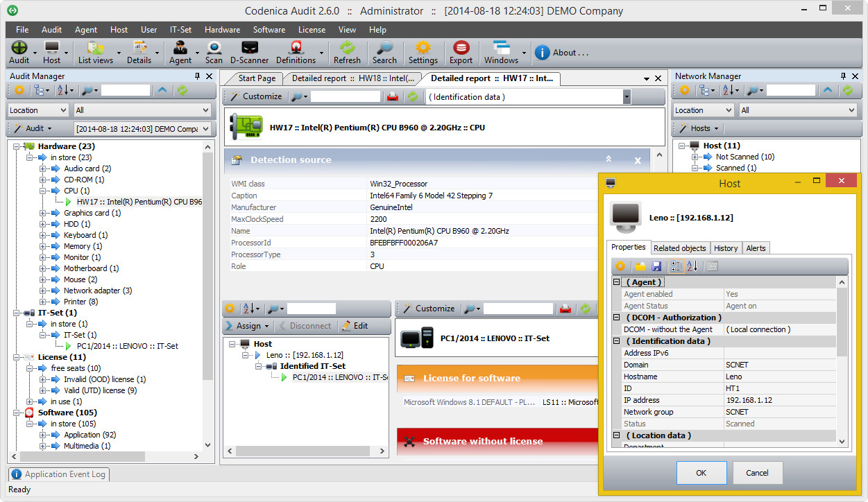The height and width of the screenshot is (502, 868).
Task: Click the Hosts button in Network Manager
Action: pyautogui.click(x=699, y=128)
